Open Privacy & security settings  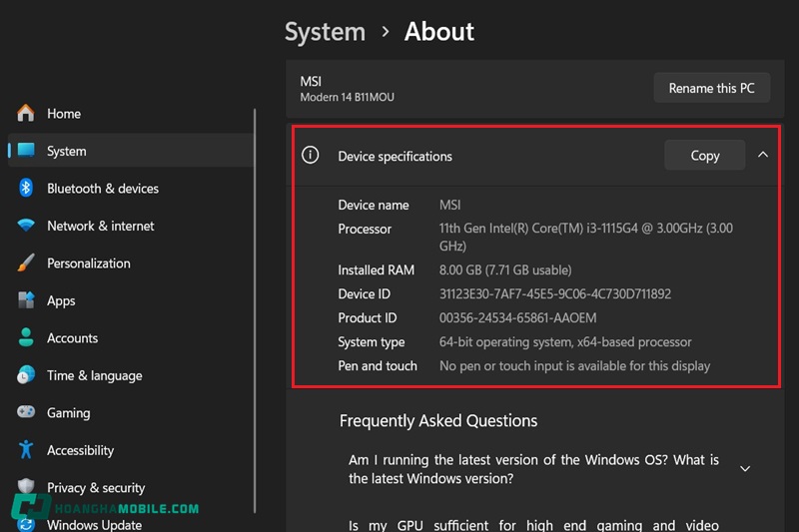pos(96,487)
